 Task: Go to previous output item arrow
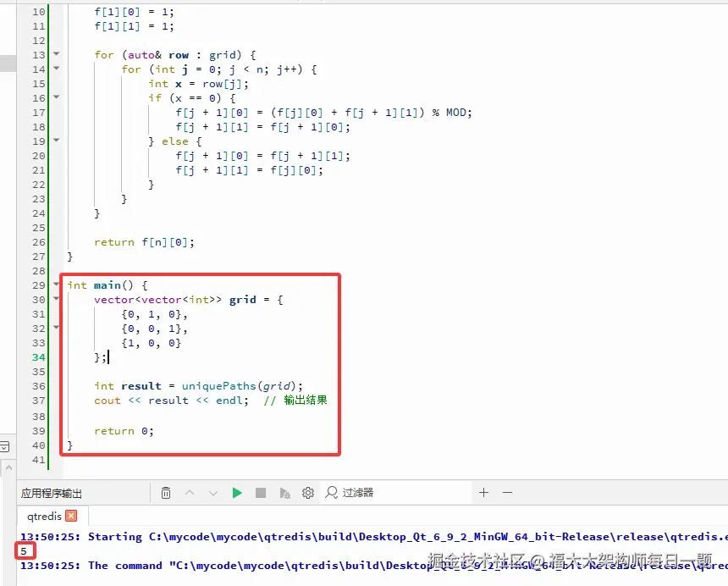(x=190, y=493)
